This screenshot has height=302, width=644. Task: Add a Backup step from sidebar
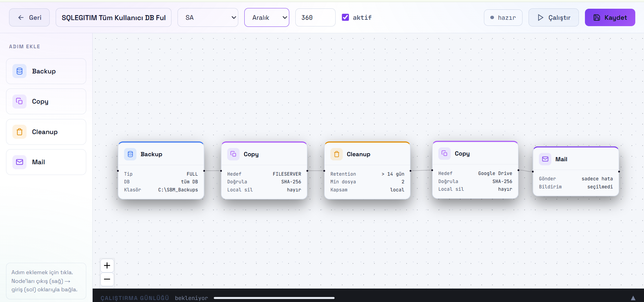tap(46, 71)
